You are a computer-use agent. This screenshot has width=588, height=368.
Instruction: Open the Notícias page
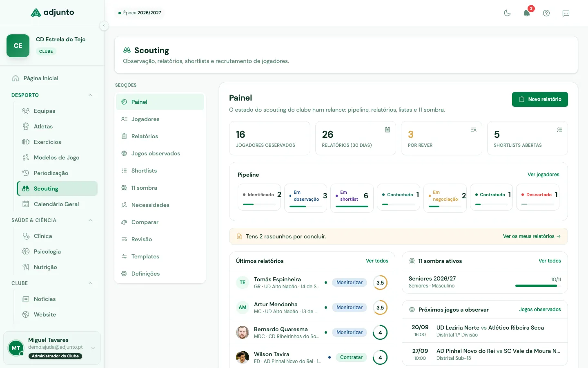pos(57,299)
